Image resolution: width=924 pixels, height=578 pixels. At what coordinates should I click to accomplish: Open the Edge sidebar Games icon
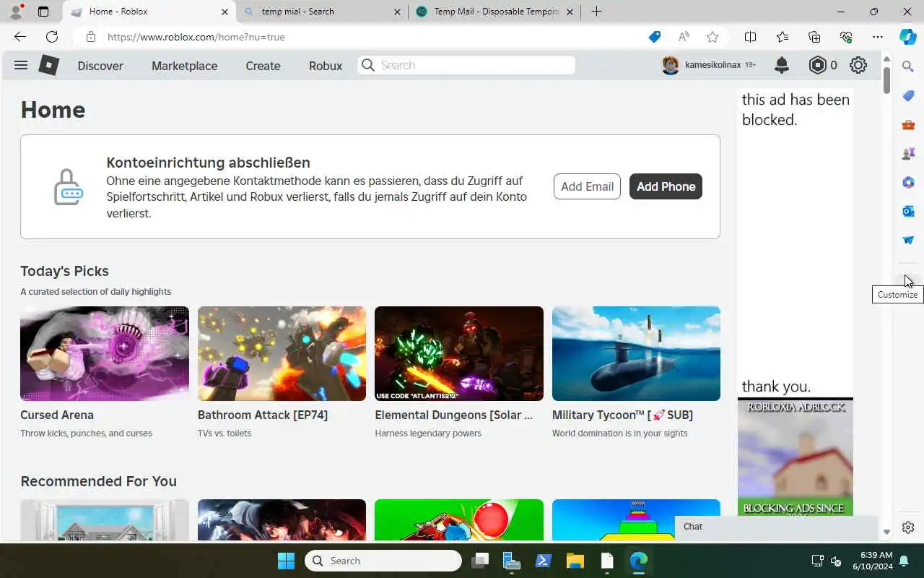pos(908,154)
